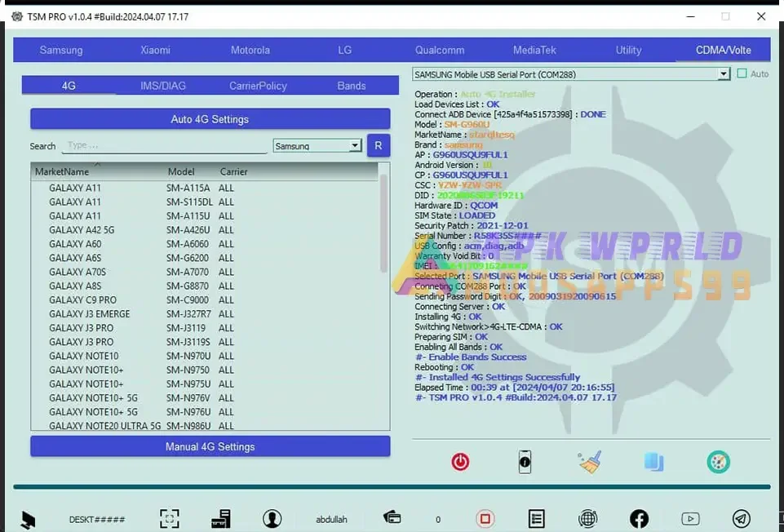
Task: Enable the Auto checkbox near serial port
Action: click(x=743, y=73)
